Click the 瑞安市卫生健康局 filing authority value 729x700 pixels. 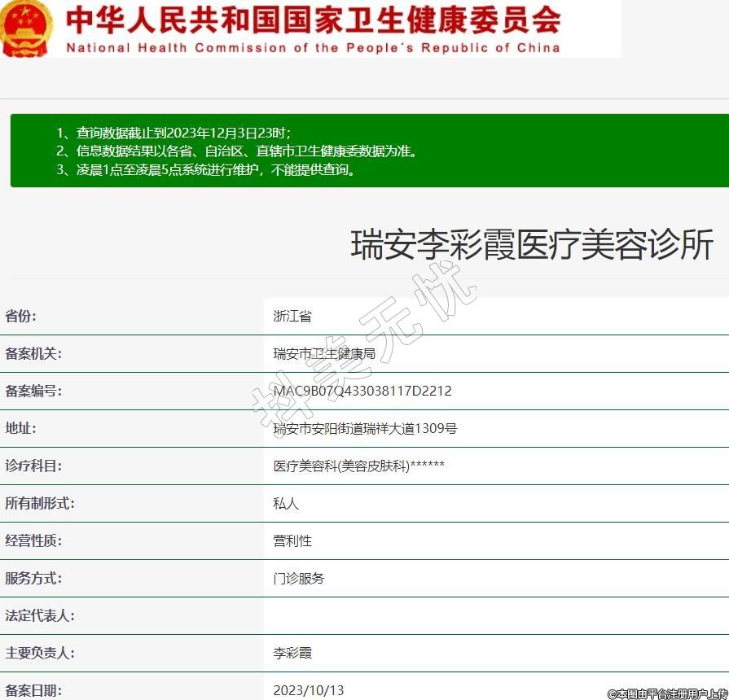pyautogui.click(x=324, y=354)
